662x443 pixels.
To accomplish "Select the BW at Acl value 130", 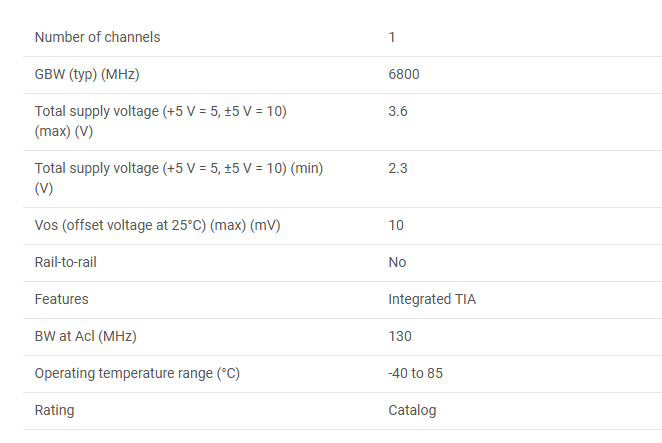I will pyautogui.click(x=400, y=336).
